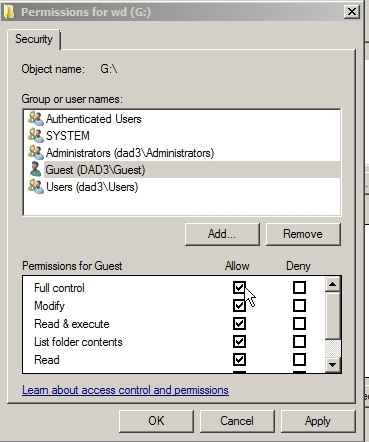Click the Administrators group icon
This screenshot has width=369, height=442.
[x=36, y=153]
